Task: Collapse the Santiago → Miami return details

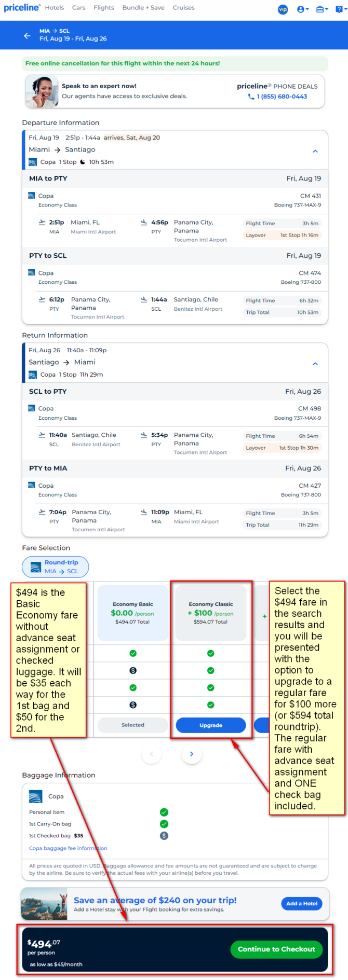Action: [x=315, y=364]
